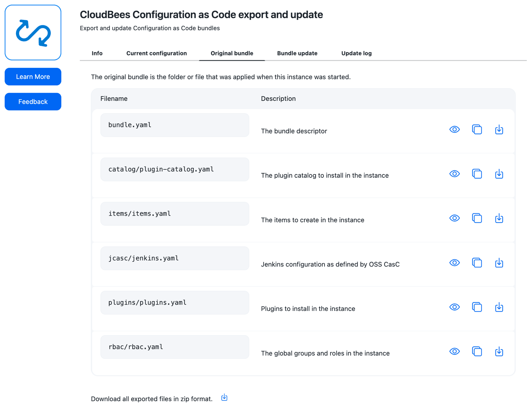This screenshot has width=532, height=411.
Task: View rbac/rbac.yaml via the eye icon
Action: (x=454, y=351)
